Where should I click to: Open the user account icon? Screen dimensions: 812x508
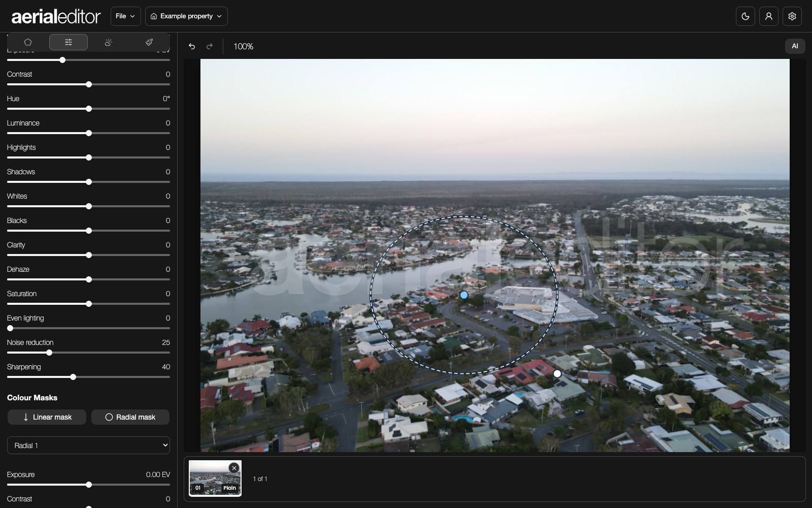769,16
